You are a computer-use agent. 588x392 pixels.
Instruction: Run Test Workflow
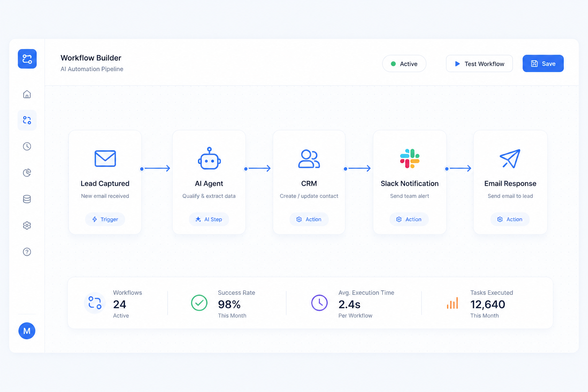point(479,64)
